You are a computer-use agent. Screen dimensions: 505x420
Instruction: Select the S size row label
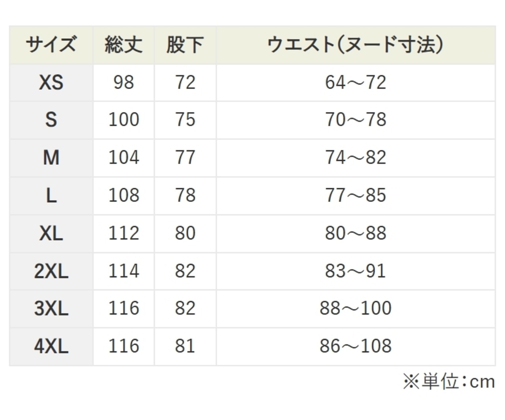pyautogui.click(x=51, y=119)
